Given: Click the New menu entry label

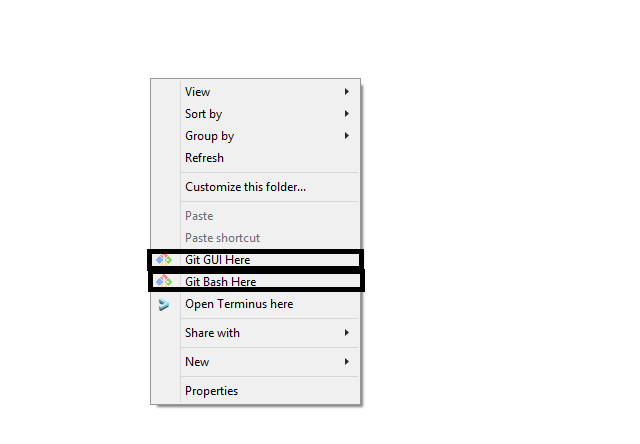Looking at the screenshot, I should pyautogui.click(x=197, y=362).
